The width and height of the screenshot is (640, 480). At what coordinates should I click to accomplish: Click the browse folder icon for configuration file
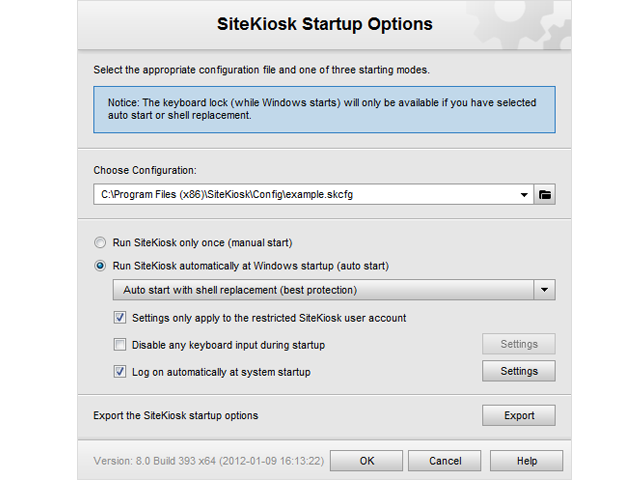(545, 195)
